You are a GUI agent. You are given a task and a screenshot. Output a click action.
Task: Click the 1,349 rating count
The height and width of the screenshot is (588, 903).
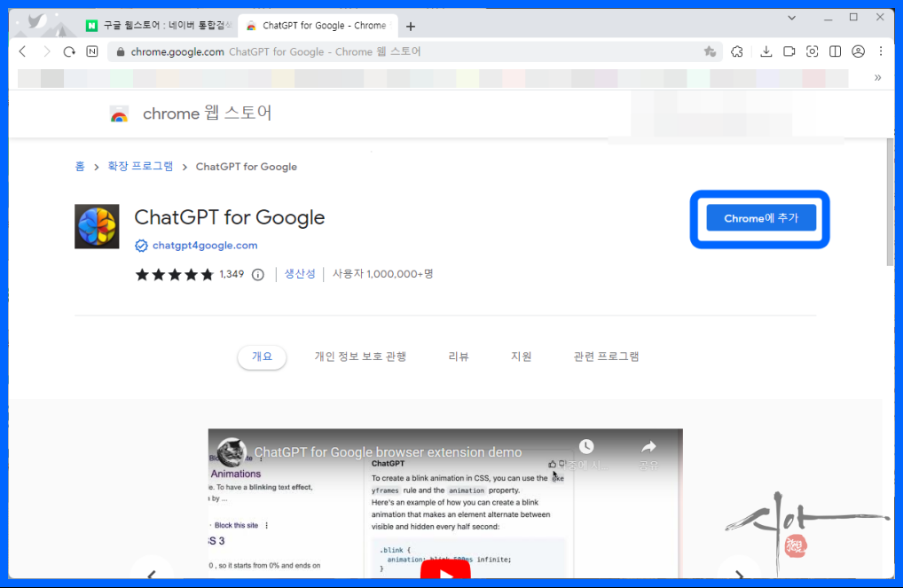point(232,274)
